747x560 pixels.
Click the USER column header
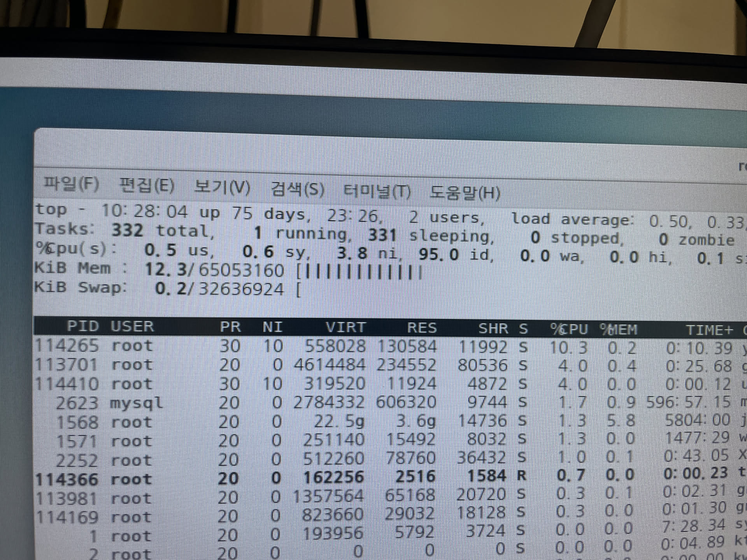(x=132, y=326)
